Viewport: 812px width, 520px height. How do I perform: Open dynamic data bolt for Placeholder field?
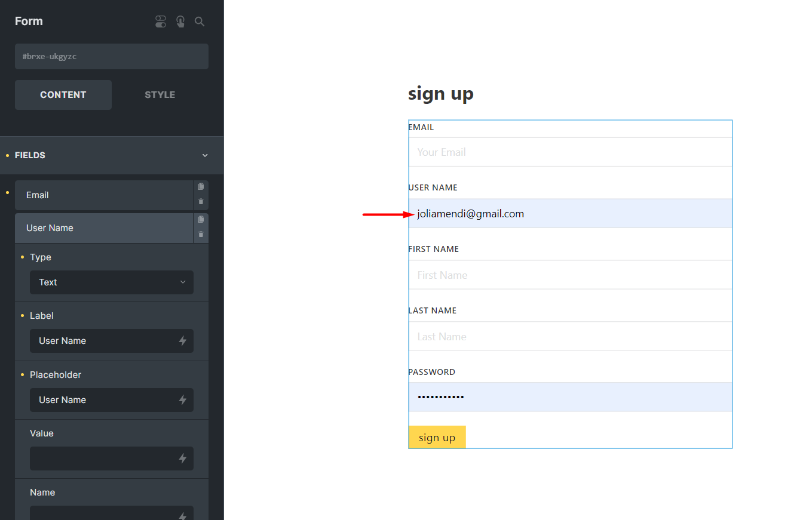pos(183,400)
